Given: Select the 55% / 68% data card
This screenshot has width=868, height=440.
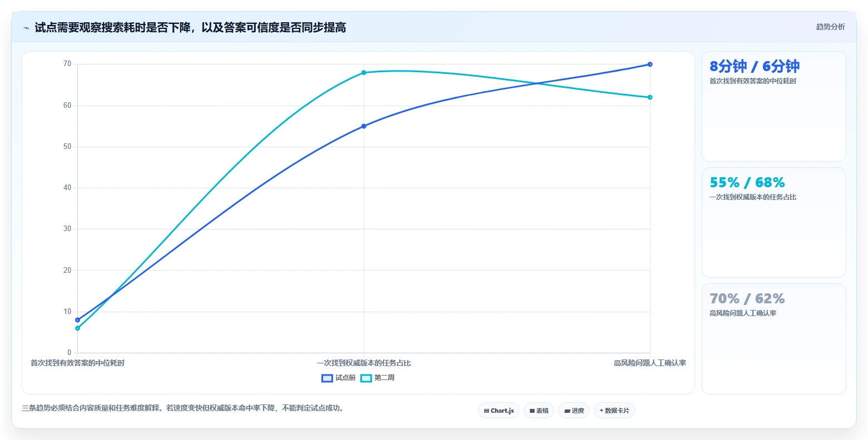Looking at the screenshot, I should [x=773, y=222].
